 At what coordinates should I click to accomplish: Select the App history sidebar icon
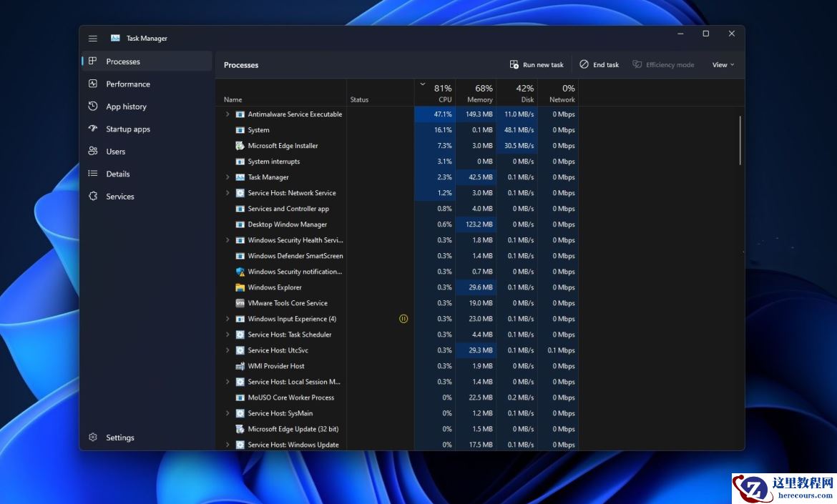coord(94,106)
